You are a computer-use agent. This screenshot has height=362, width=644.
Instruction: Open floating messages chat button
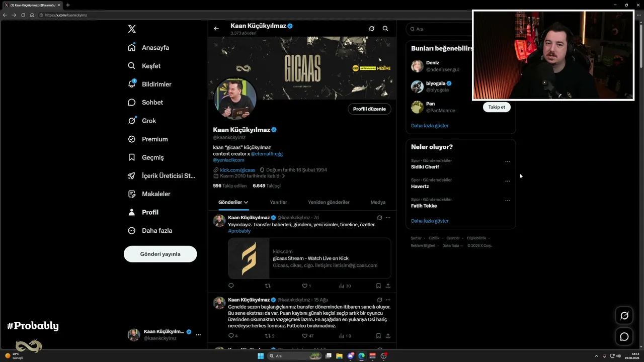[624, 336]
